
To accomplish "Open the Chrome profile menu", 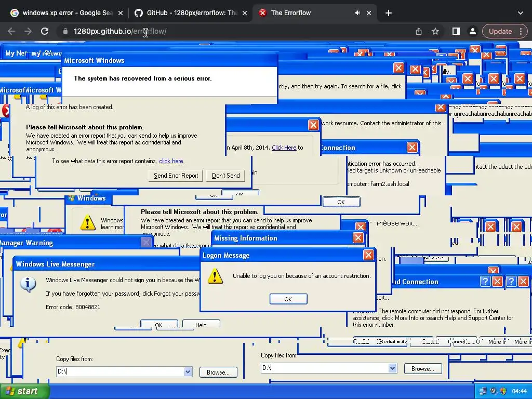I will (473, 31).
